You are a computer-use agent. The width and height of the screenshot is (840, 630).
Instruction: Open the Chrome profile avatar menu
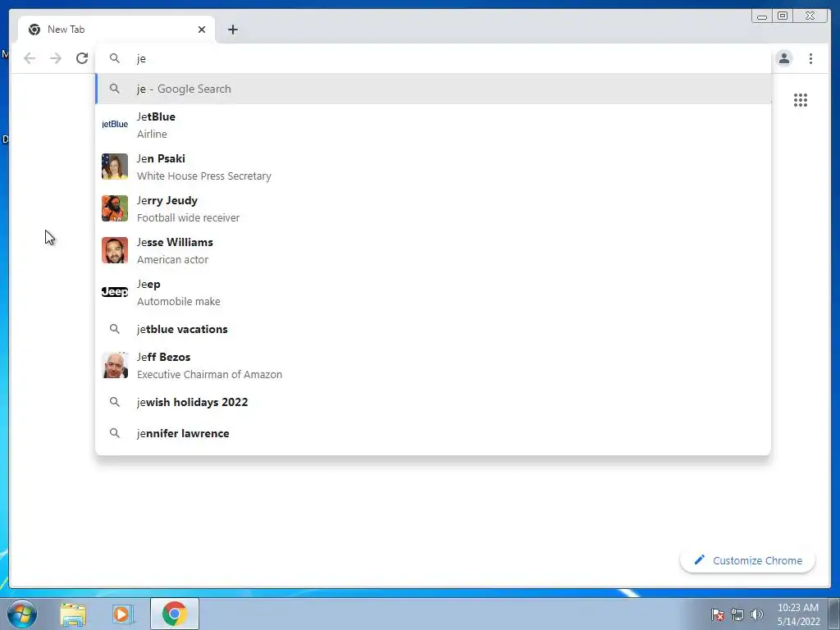783,58
